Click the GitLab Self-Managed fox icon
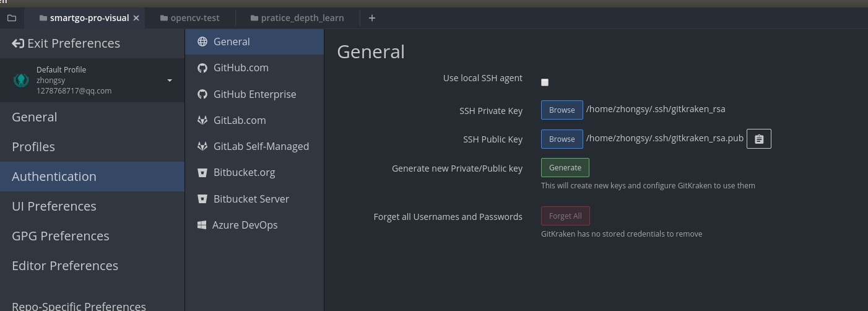 (x=202, y=146)
